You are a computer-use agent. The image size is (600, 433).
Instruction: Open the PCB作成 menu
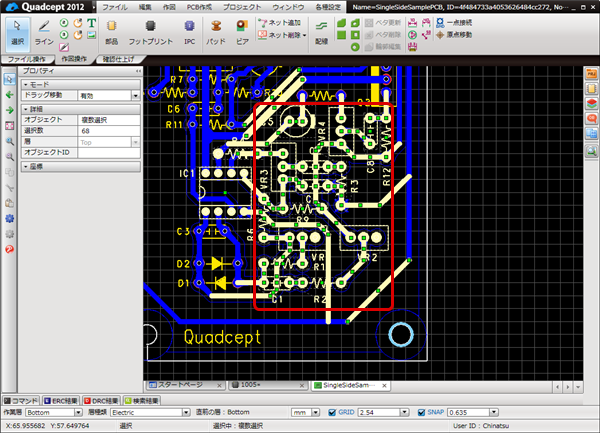pos(199,7)
